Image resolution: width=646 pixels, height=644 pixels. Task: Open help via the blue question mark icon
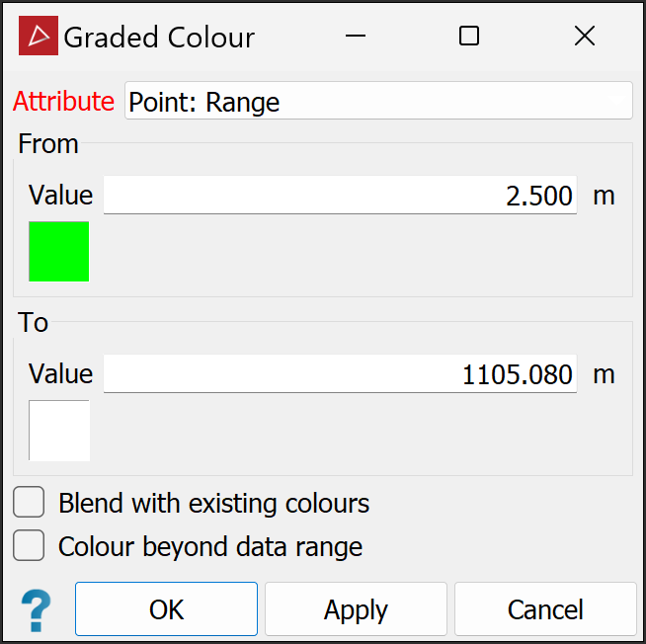(x=37, y=609)
